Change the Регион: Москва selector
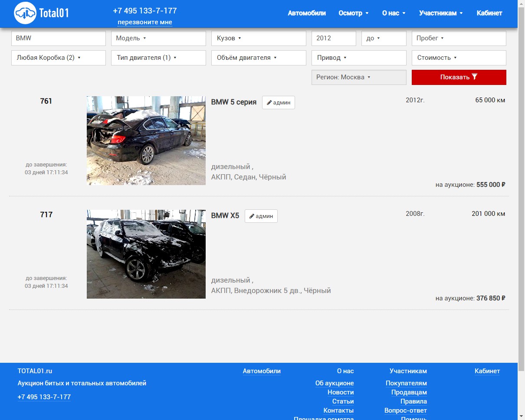Image resolution: width=525 pixels, height=420 pixels. click(359, 77)
